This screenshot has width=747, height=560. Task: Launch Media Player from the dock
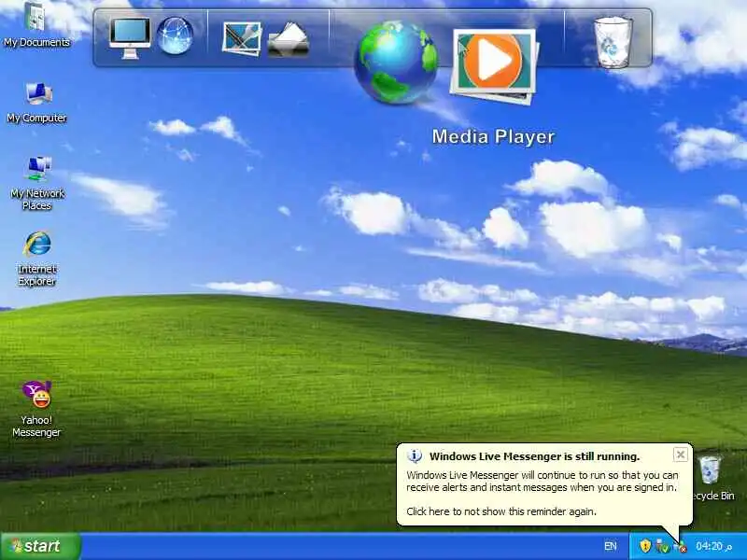[494, 66]
